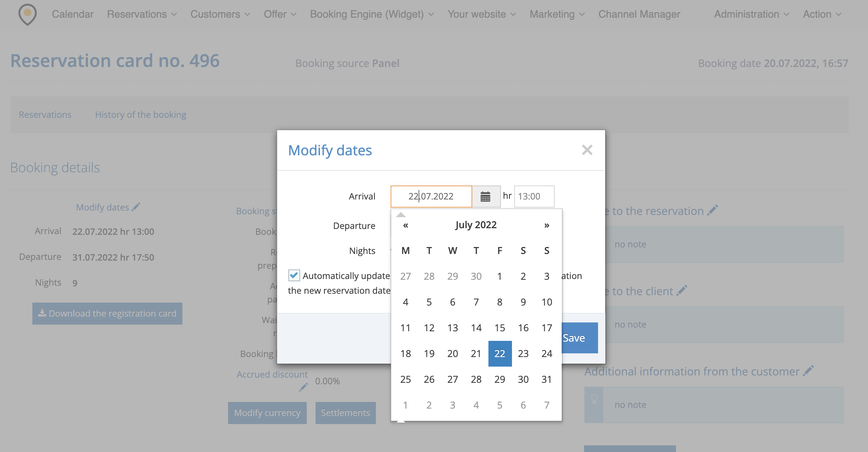This screenshot has width=868, height=452.
Task: Click the download icon on registration card button
Action: click(x=42, y=313)
